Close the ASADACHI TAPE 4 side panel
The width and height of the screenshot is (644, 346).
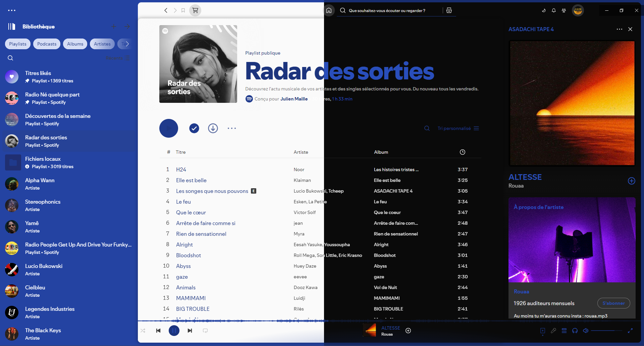tap(630, 29)
